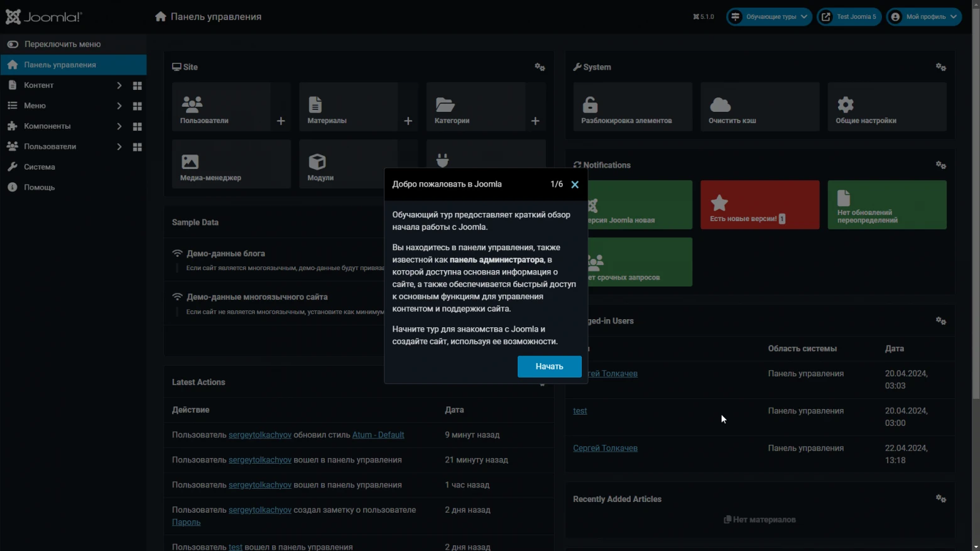
Task: Click the Дата header in Latest Actions
Action: click(454, 410)
